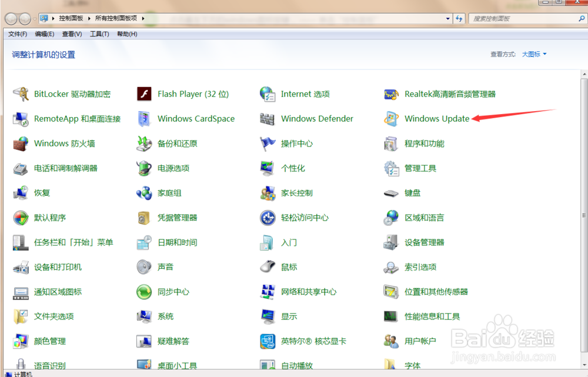The width and height of the screenshot is (588, 377).
Task: Open the 备份和还原 icon
Action: tap(144, 144)
